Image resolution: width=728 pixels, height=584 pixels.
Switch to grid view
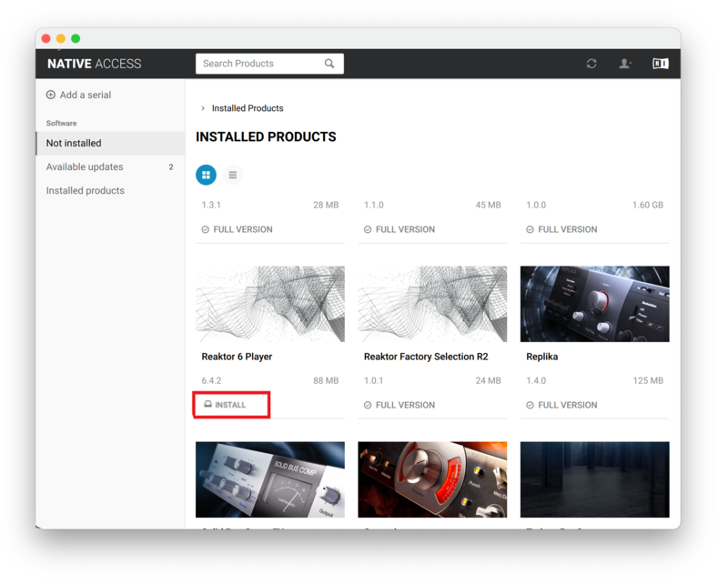click(x=207, y=175)
